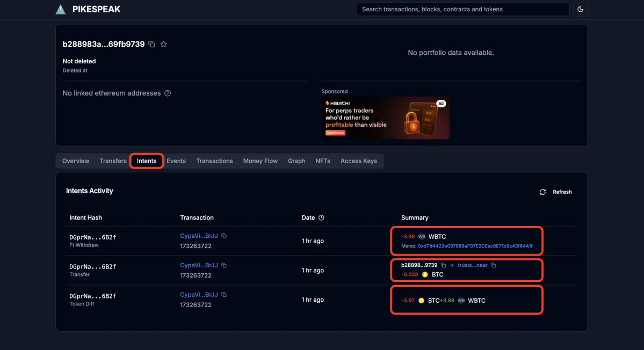Click the Date column clock icon

tap(321, 217)
